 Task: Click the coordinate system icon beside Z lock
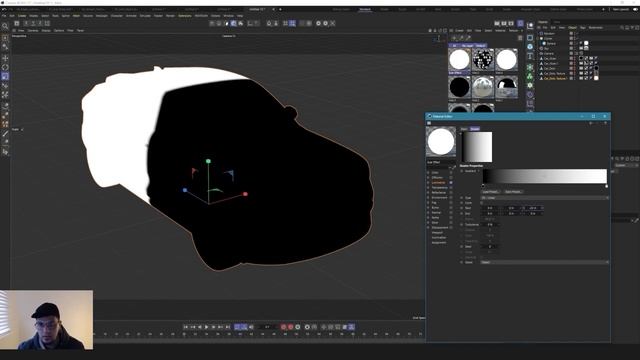(x=47, y=23)
